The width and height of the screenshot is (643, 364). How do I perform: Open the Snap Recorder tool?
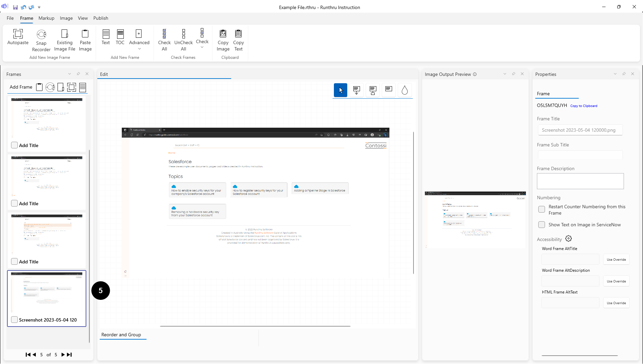click(x=41, y=40)
